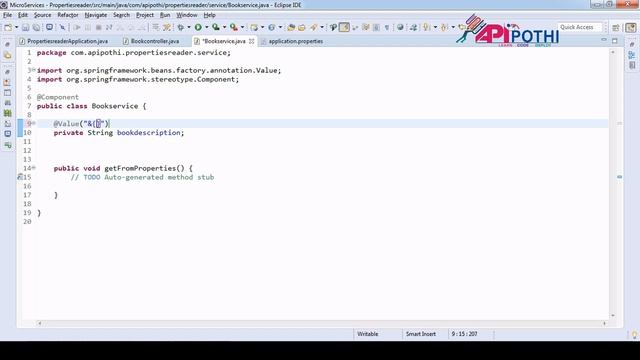Click the web browser globe icon

tap(400, 27)
